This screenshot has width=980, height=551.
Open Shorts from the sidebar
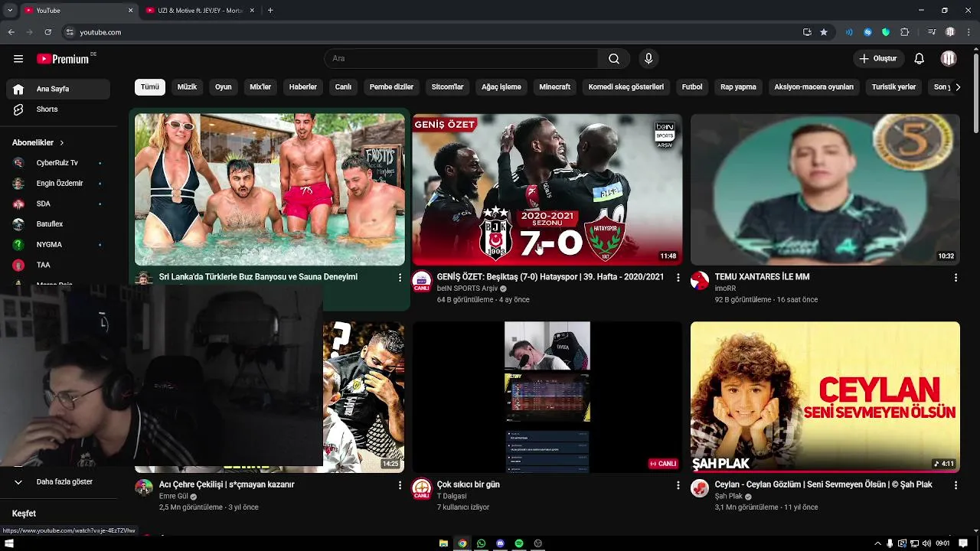59,109
